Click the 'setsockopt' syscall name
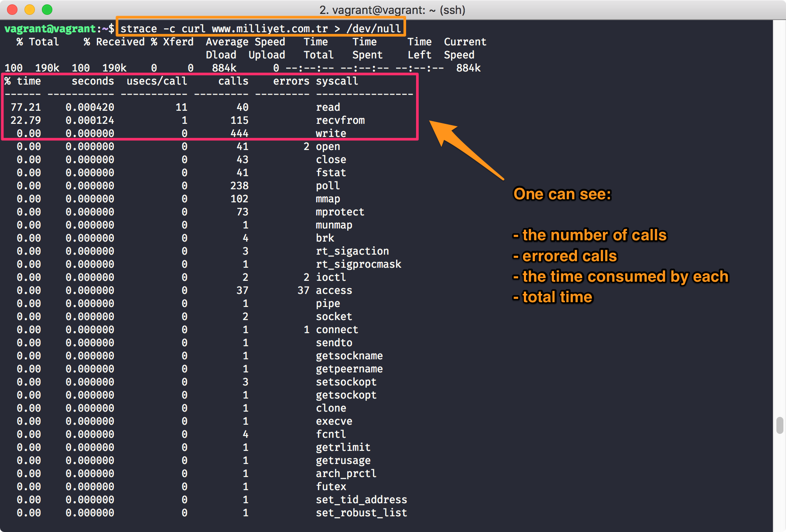The width and height of the screenshot is (786, 532). coord(346,382)
